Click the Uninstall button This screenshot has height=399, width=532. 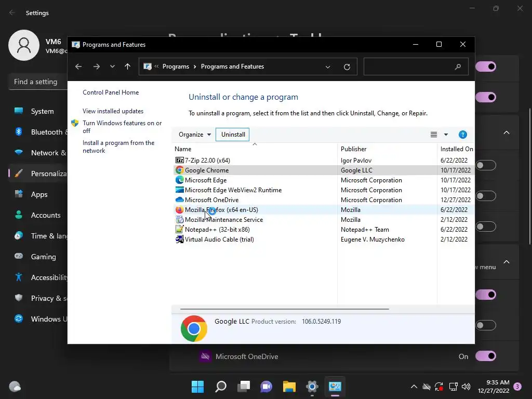click(x=233, y=135)
